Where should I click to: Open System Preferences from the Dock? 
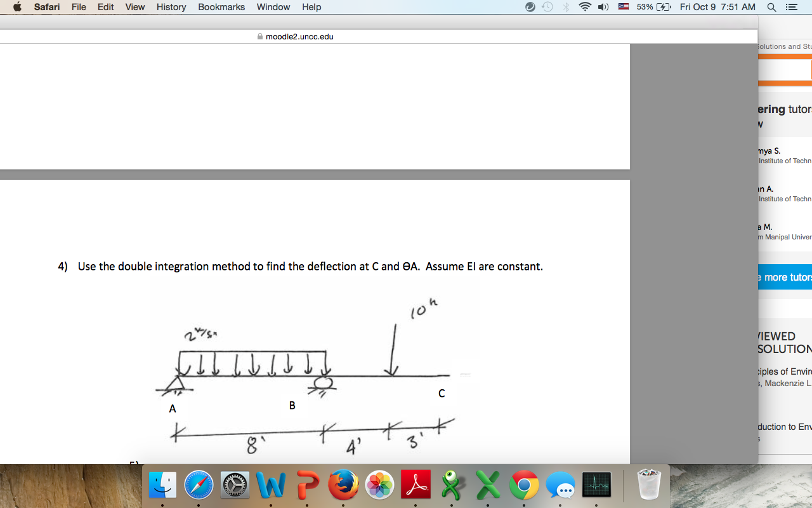click(x=234, y=485)
